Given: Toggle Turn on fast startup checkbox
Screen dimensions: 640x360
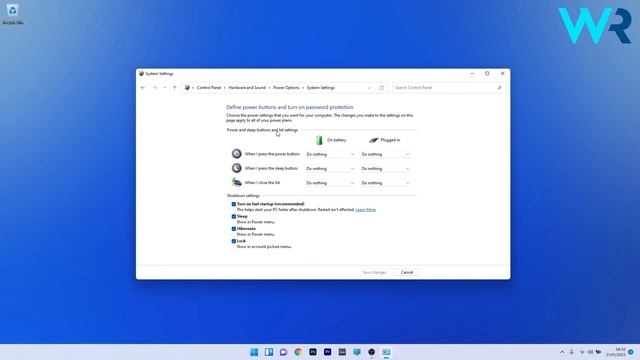Looking at the screenshot, I should tap(234, 204).
